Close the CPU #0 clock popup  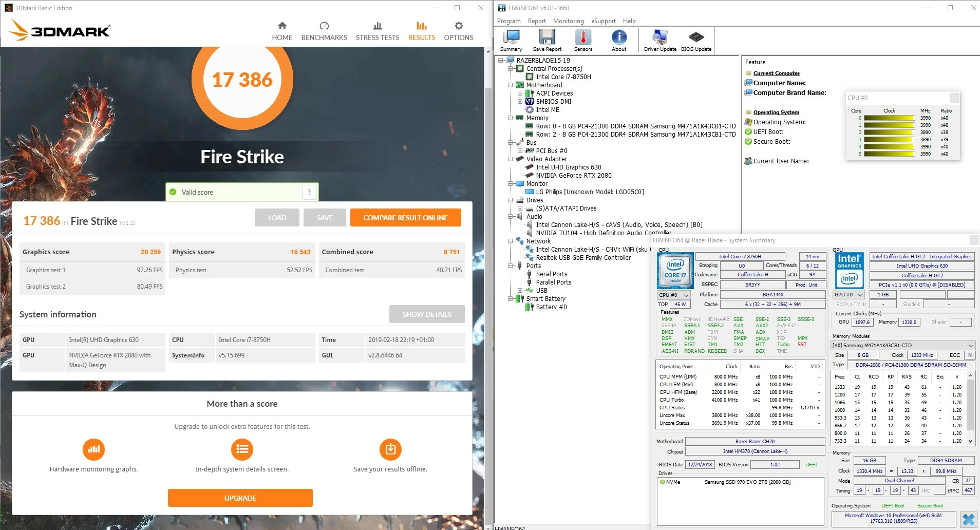click(954, 98)
